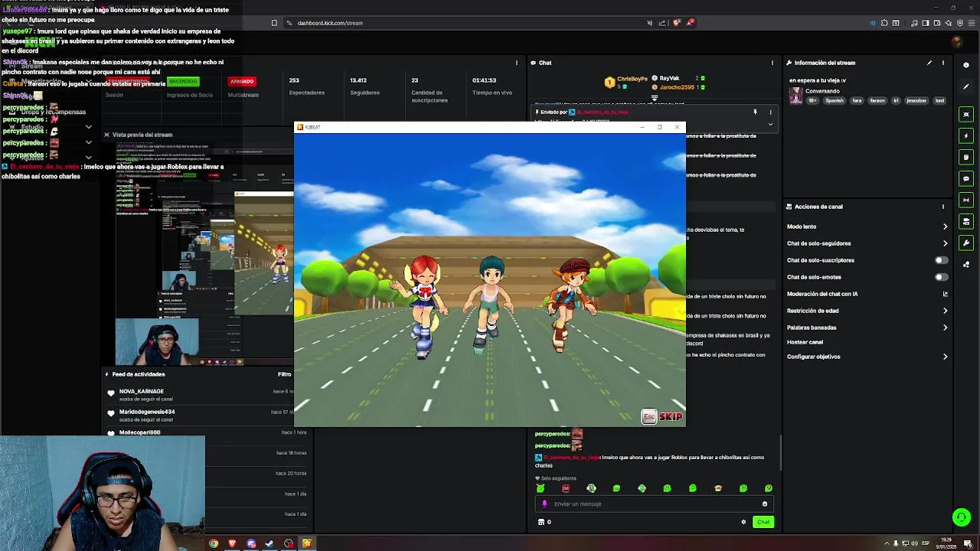Click Hostear canal
Viewport: 980px width, 551px height.
point(805,342)
